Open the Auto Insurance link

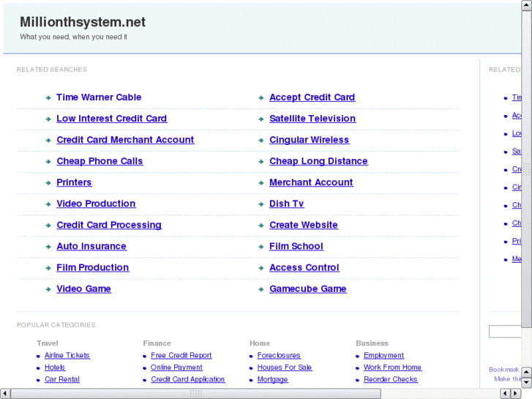(x=91, y=247)
